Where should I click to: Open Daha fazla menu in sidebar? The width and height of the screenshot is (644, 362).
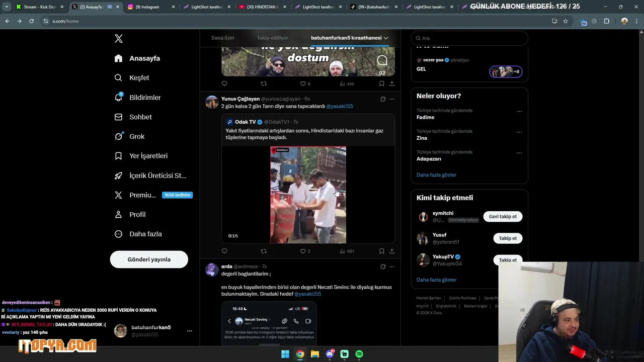138,234
